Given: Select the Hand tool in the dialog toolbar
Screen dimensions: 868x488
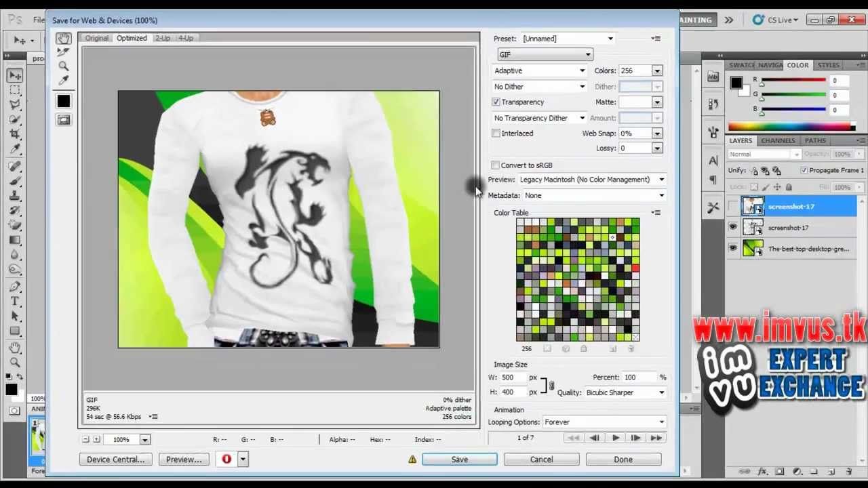Looking at the screenshot, I should pos(63,39).
